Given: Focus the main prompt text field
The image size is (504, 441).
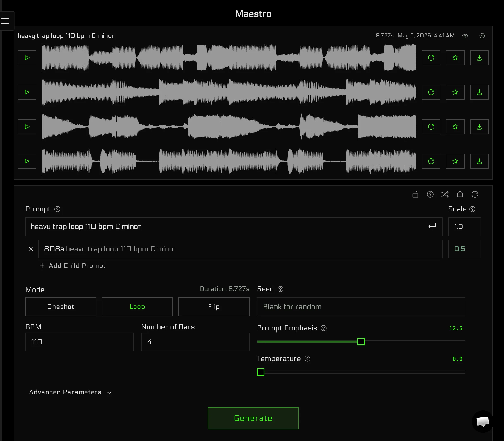Looking at the screenshot, I should tap(234, 226).
